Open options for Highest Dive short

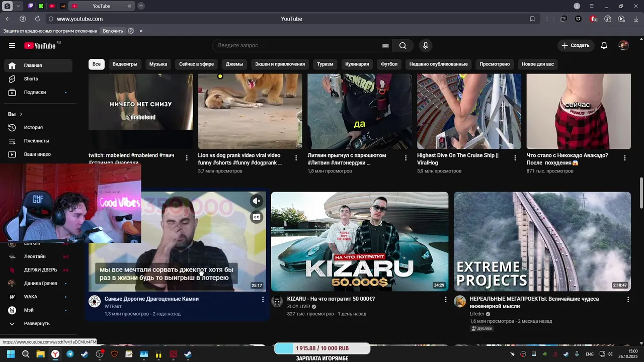pos(515,158)
